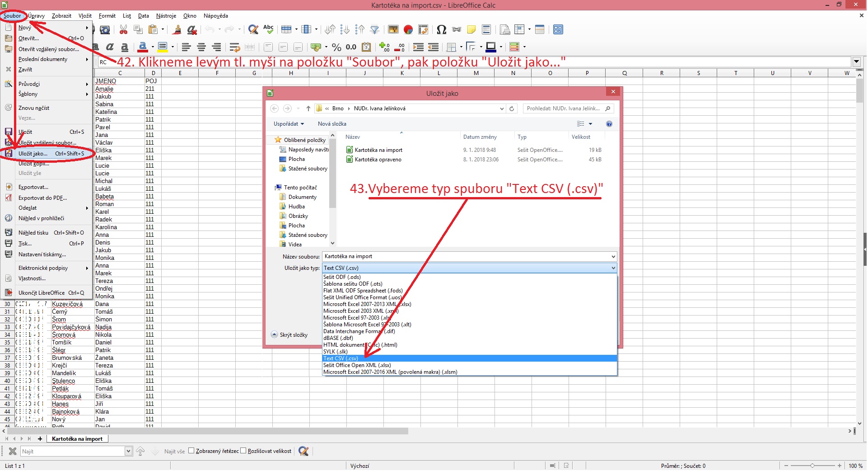Toggle the AutoFilter funnel icon
The image size is (868, 471).
point(374,30)
